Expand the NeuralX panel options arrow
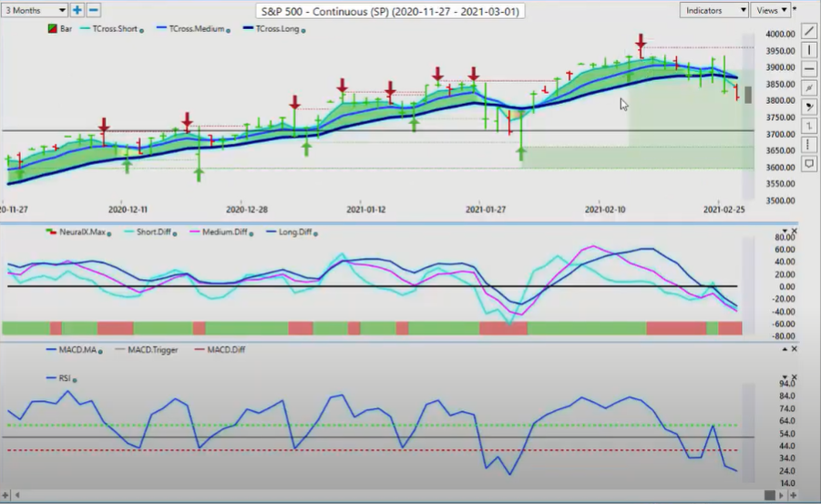821x504 pixels. pos(785,231)
